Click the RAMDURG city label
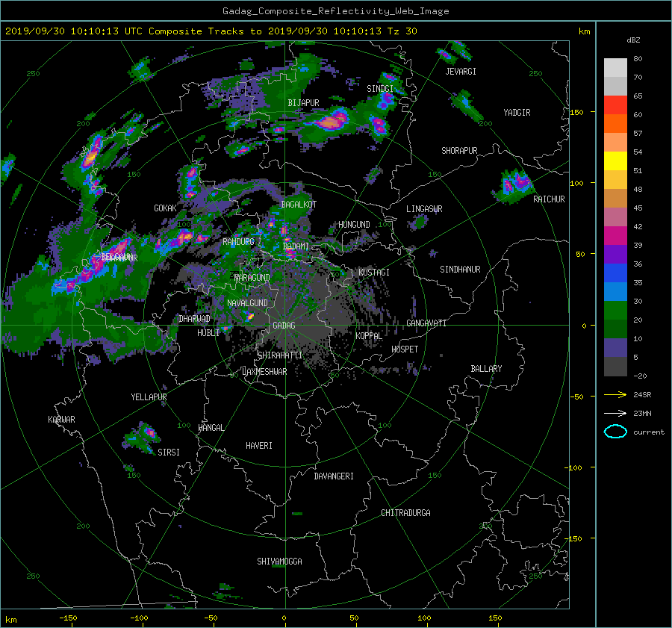Image resolution: width=672 pixels, height=628 pixels. (x=238, y=242)
